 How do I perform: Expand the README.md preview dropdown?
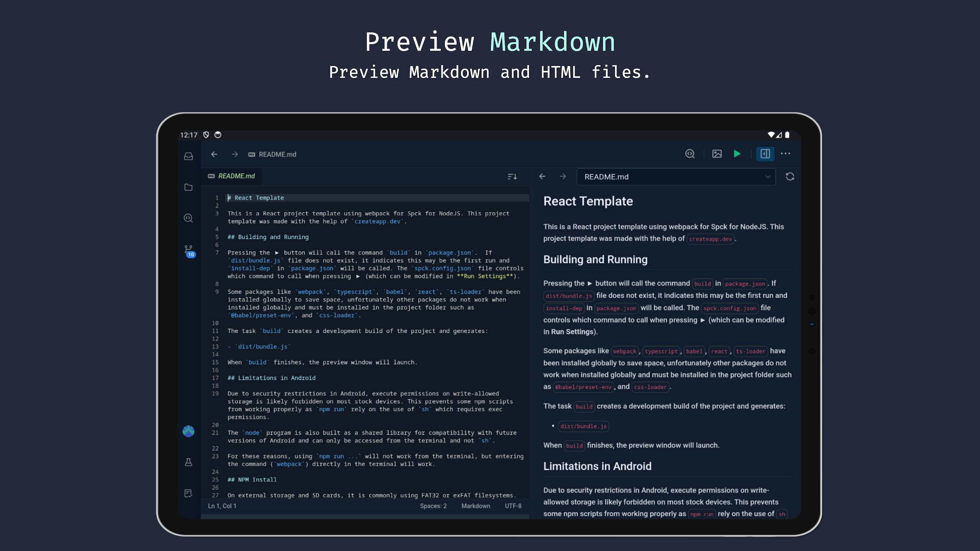click(767, 177)
